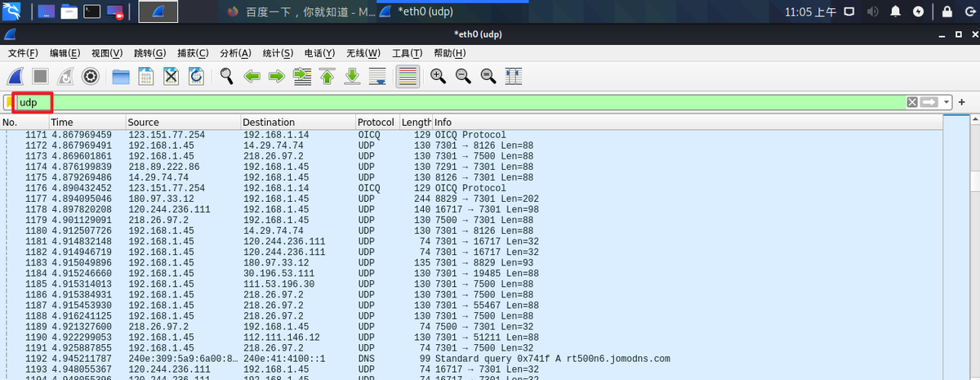
Task: Open the 分析(A) menu
Action: [235, 53]
